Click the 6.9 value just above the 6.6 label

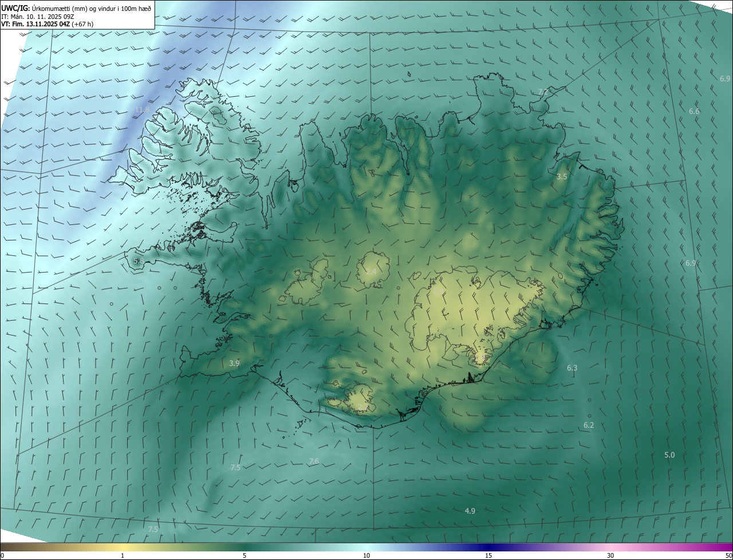pos(725,78)
